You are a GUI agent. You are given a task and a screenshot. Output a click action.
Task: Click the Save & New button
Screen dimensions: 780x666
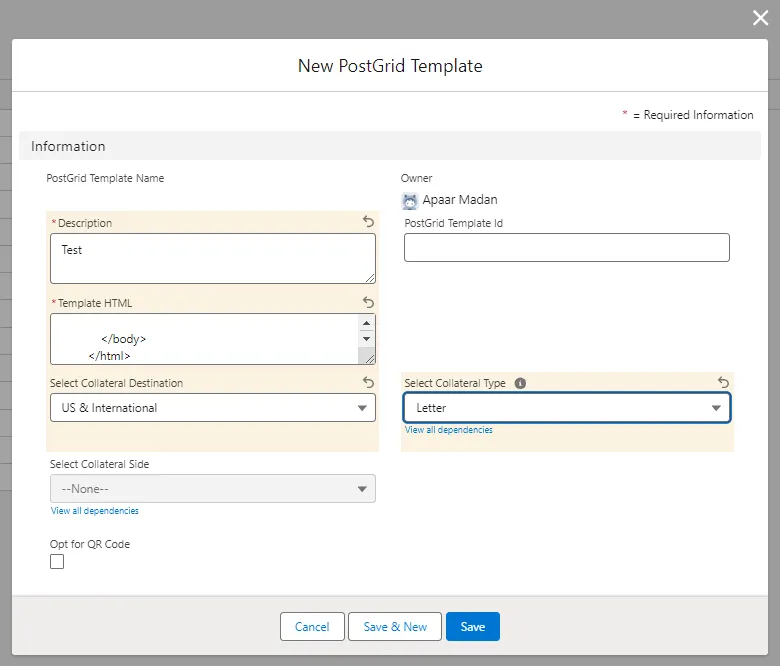coord(395,627)
